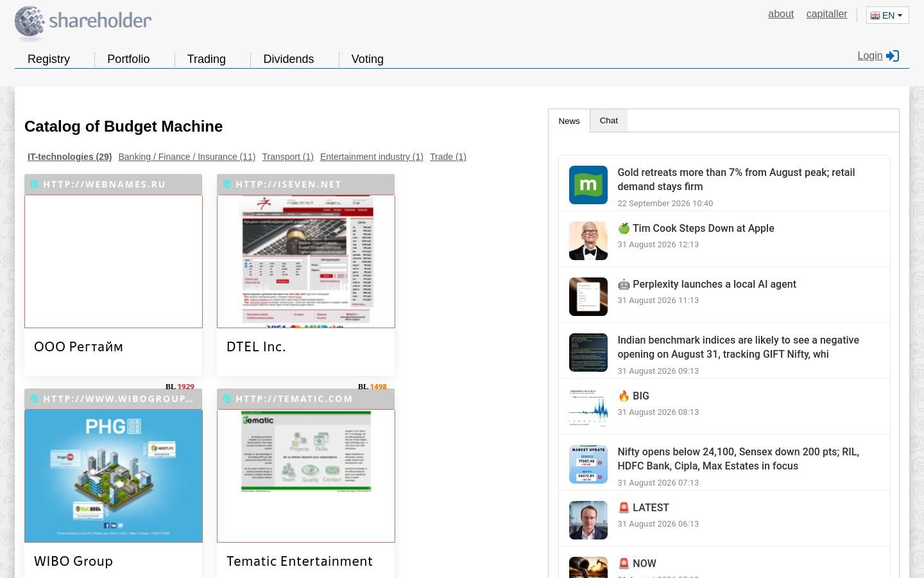Screen dimensions: 924x578
Task: Open the Registry menu
Action: click(49, 59)
